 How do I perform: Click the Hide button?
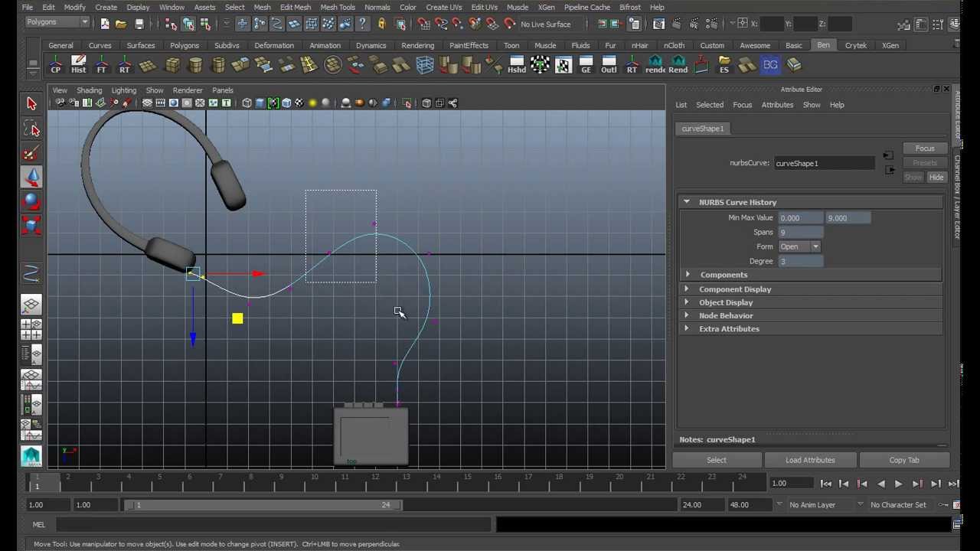point(936,178)
